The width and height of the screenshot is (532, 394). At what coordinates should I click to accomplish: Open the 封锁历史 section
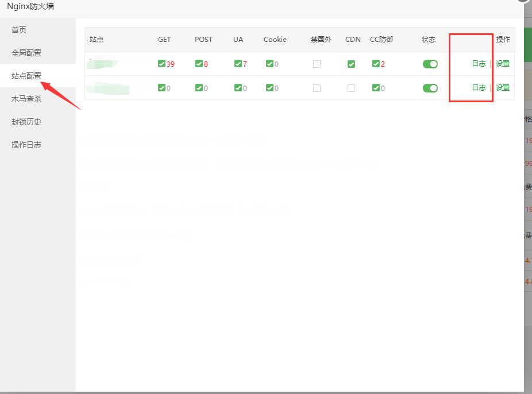click(x=26, y=122)
